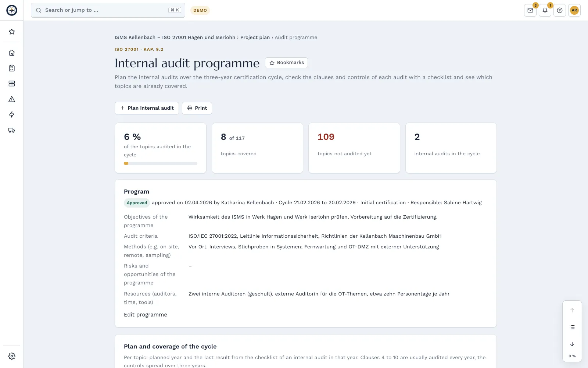The image size is (588, 368).
Task: Open the AR user avatar menu
Action: point(574,10)
